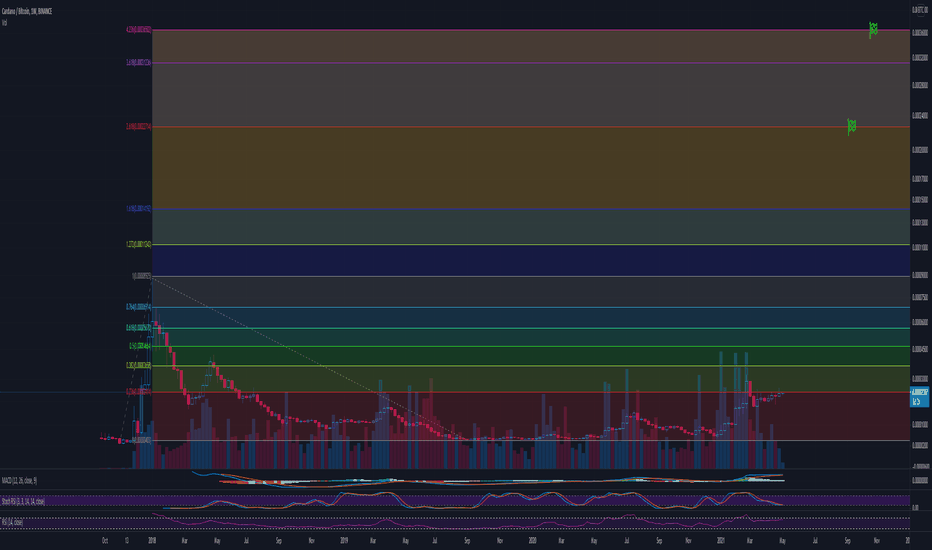Select the diagonal dotted Fibonacci trend line
932x550 pixels.
309,359
